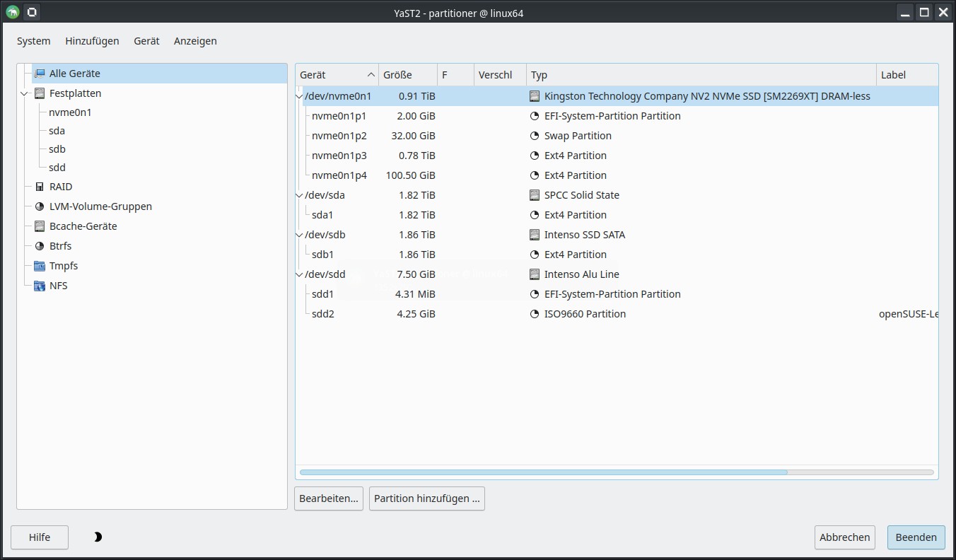This screenshot has height=560, width=956.
Task: Collapse the /dev/sdb device row
Action: point(300,235)
